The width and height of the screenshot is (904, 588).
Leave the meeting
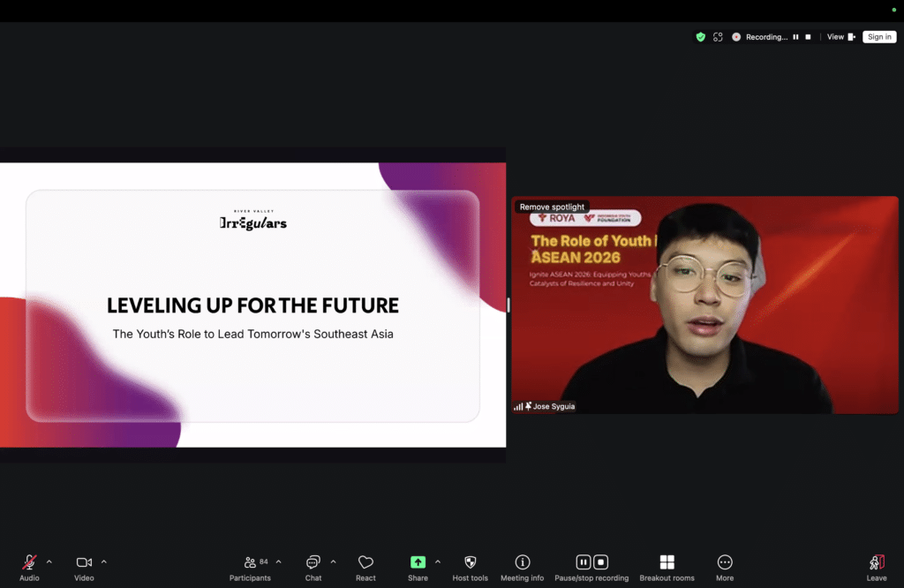point(877,562)
